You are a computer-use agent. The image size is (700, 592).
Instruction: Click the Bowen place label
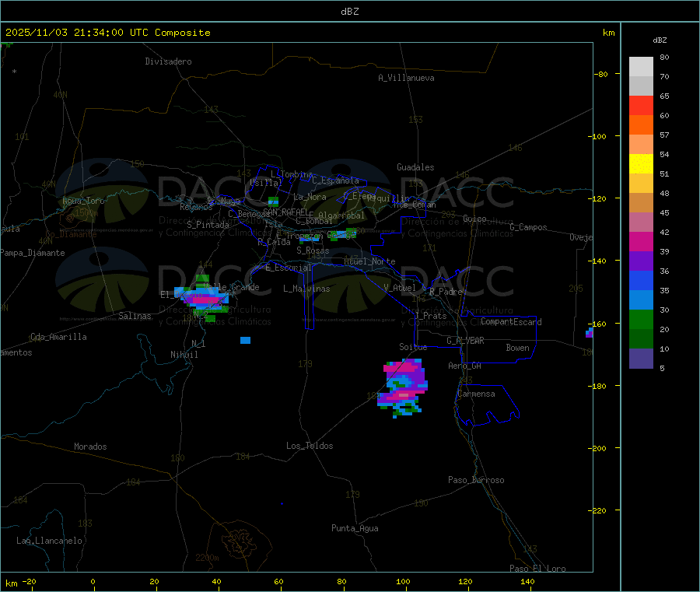(x=518, y=348)
